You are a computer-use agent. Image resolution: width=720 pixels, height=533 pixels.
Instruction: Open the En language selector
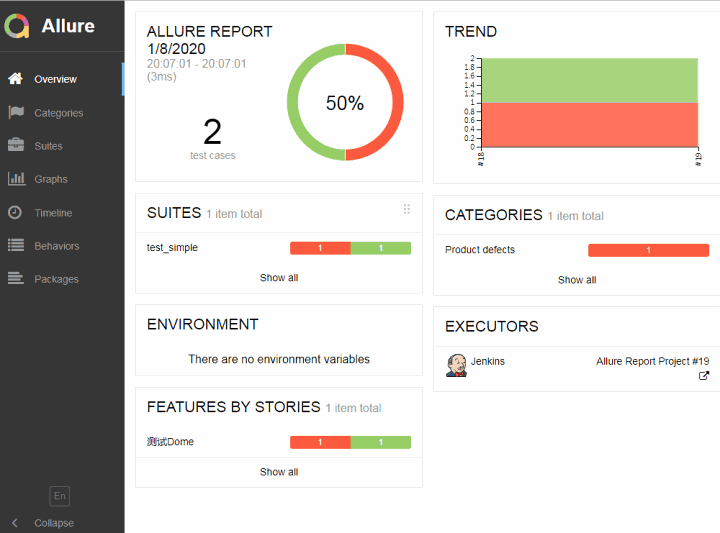pyautogui.click(x=60, y=496)
